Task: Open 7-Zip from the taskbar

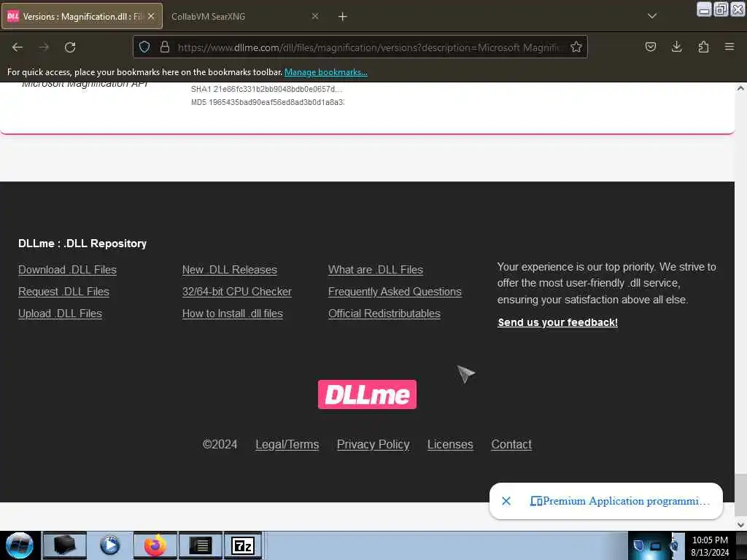Action: (243, 545)
